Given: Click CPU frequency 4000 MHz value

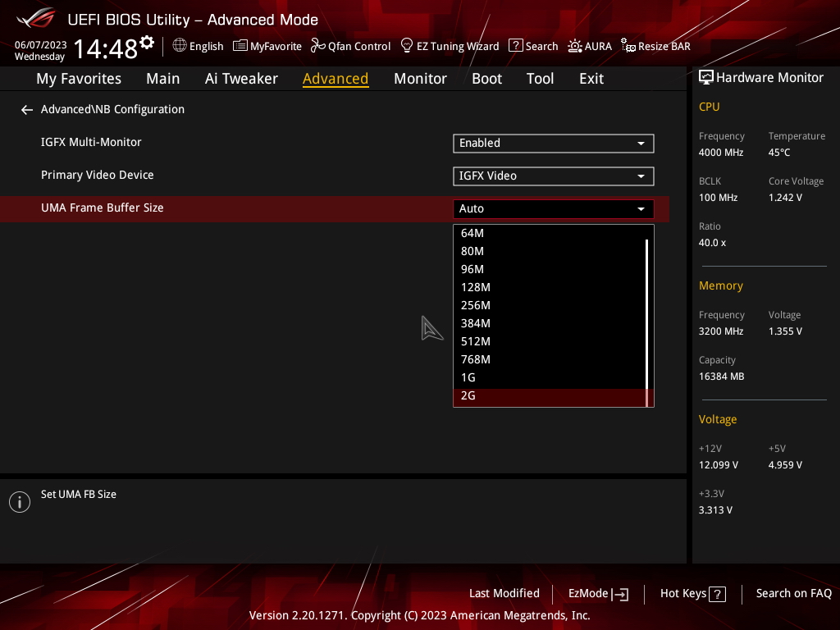Looking at the screenshot, I should [720, 153].
